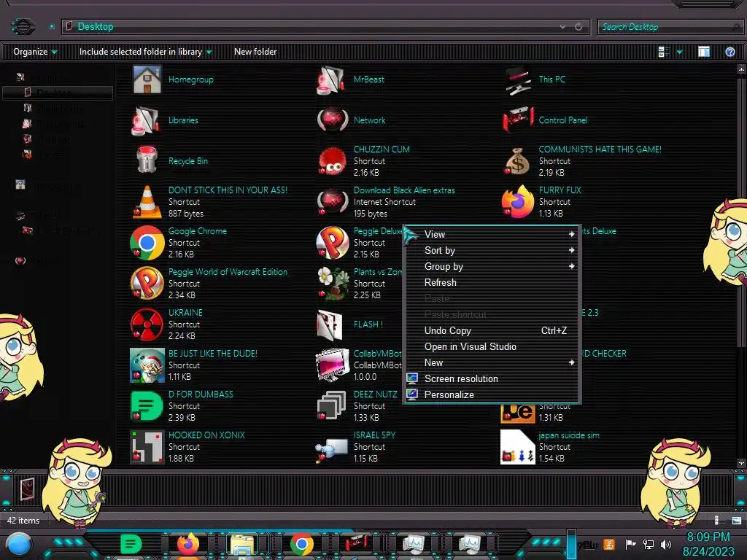The height and width of the screenshot is (560, 747).
Task: Click the green D taskbar icon
Action: pyautogui.click(x=131, y=544)
